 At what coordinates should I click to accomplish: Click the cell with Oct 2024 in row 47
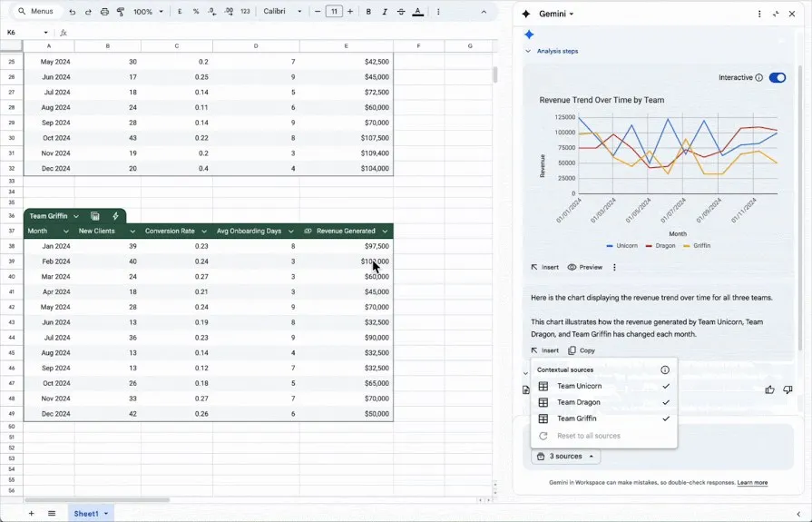click(x=49, y=383)
